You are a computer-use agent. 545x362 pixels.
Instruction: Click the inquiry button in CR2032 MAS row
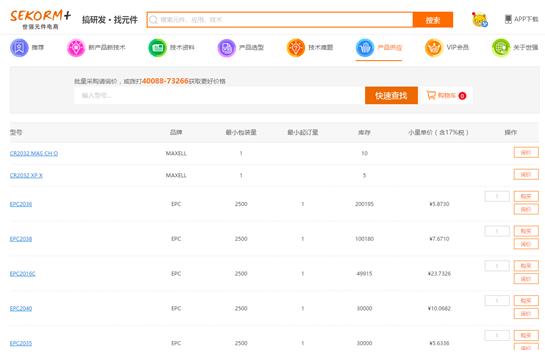(526, 152)
